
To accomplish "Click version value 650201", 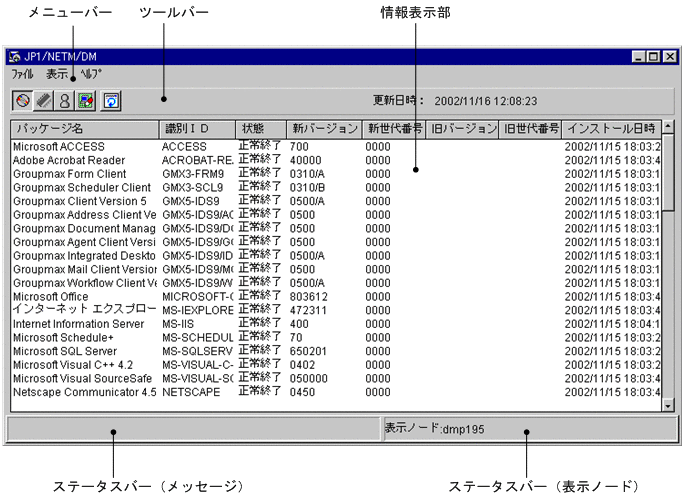I will (x=308, y=351).
